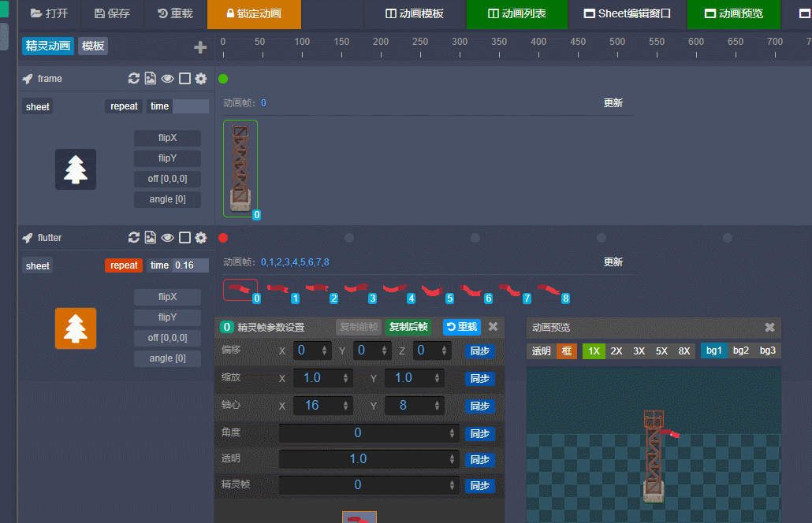Click 更新 in the flutter animation row
Viewport: 812px width, 523px height.
click(x=613, y=262)
